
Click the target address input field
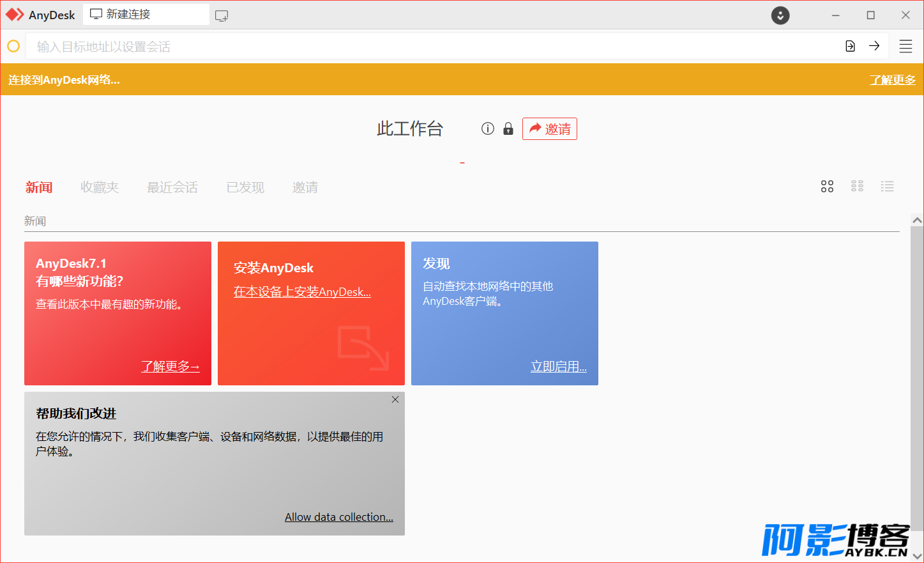[434, 47]
